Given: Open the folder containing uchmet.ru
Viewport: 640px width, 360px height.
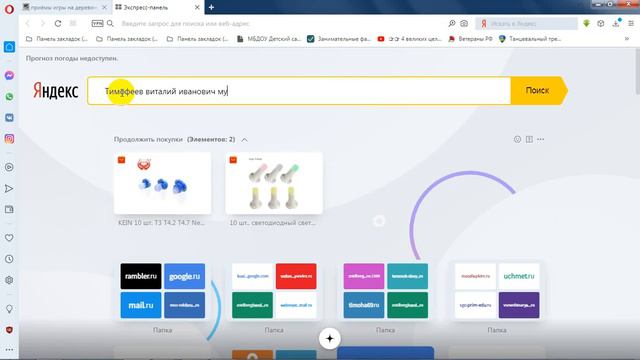Looking at the screenshot, I should pyautogui.click(x=497, y=291).
